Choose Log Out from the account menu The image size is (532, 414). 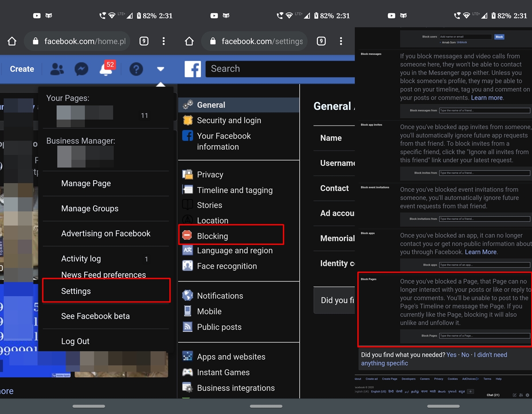[75, 341]
